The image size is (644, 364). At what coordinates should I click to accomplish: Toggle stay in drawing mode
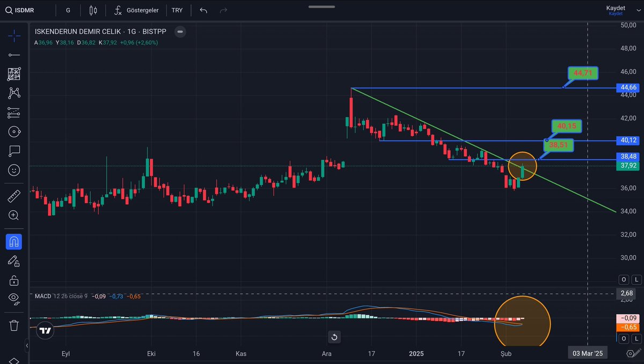coord(14,261)
